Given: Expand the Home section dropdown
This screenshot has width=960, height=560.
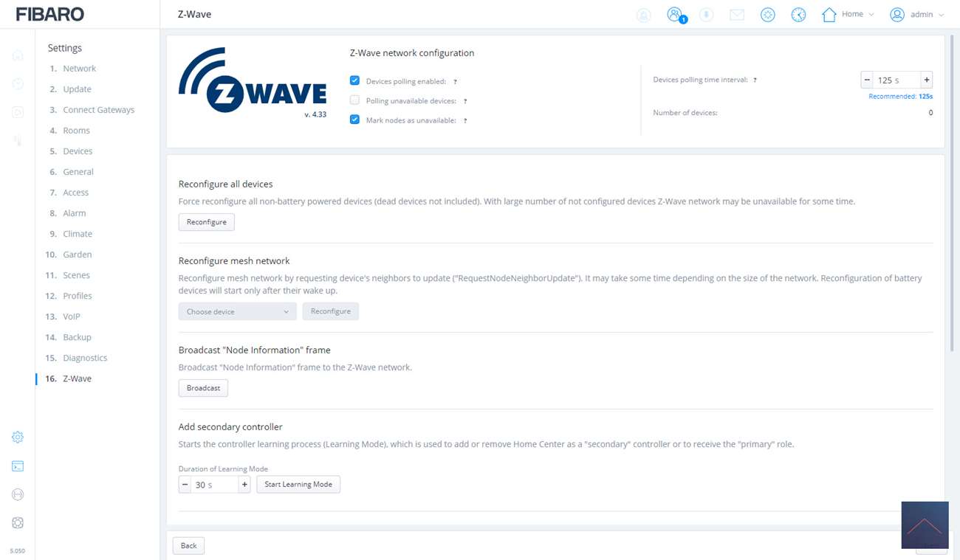Looking at the screenshot, I should click(871, 15).
